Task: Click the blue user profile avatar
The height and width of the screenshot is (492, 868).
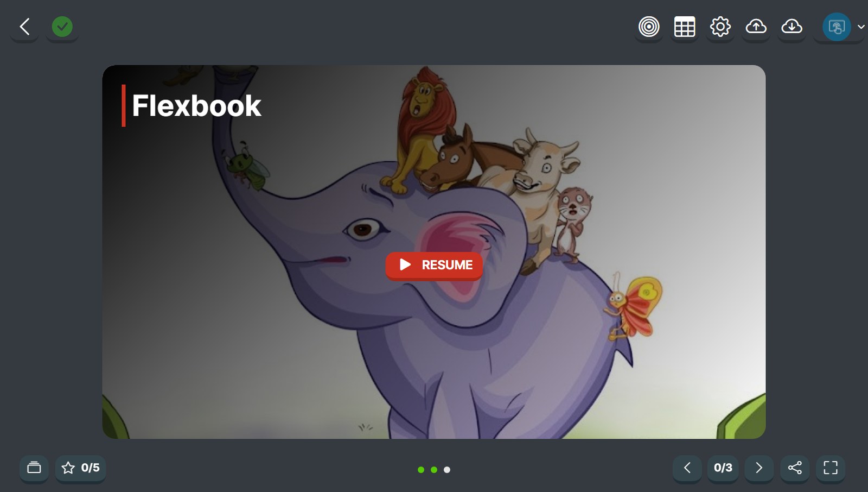Action: [x=837, y=27]
